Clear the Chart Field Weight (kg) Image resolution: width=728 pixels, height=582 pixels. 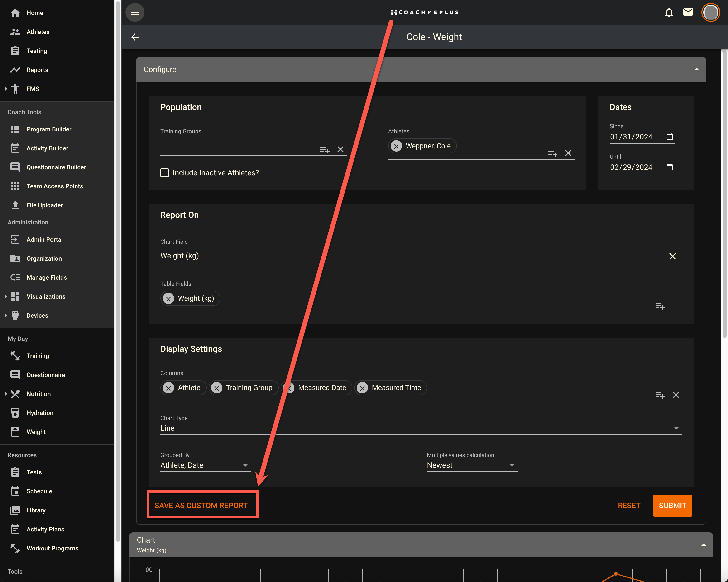(x=672, y=257)
